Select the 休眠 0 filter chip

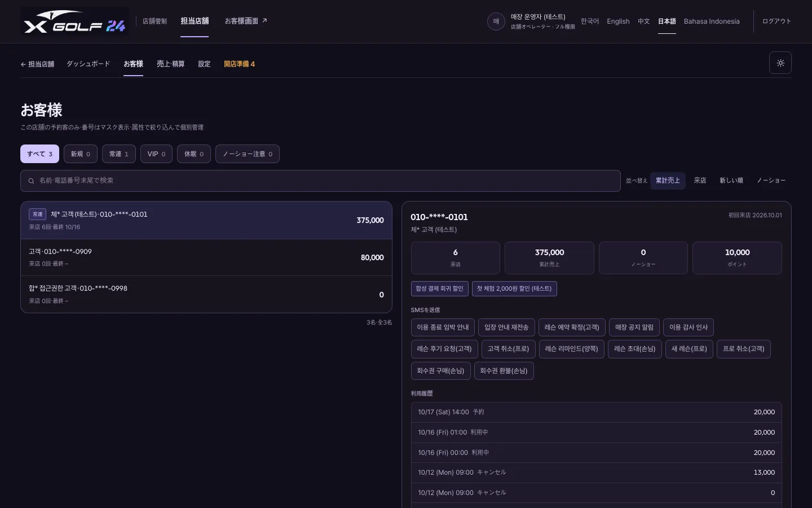click(x=194, y=154)
